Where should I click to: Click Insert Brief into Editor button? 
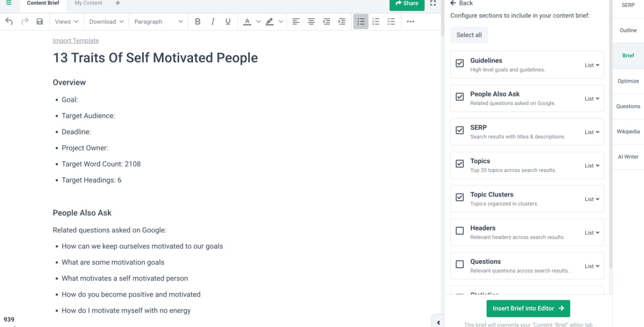pos(528,308)
